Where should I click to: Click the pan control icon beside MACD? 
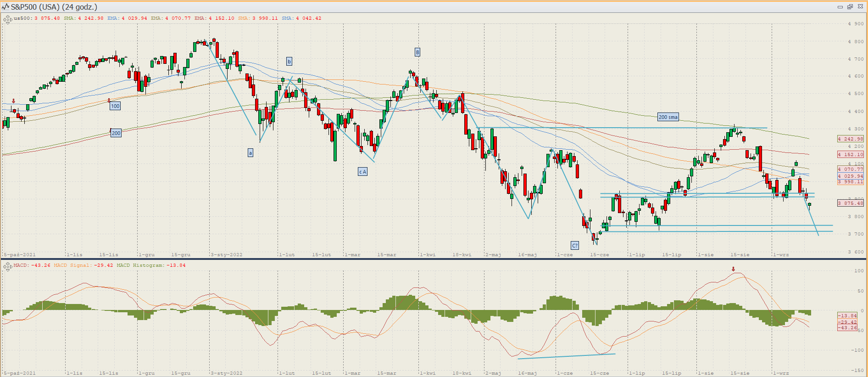8,266
